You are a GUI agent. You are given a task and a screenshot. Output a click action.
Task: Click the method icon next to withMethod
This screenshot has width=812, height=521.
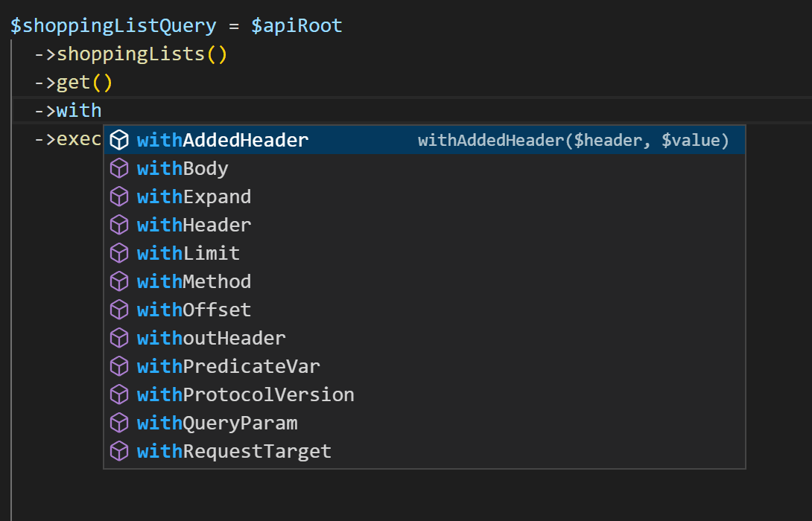(119, 281)
